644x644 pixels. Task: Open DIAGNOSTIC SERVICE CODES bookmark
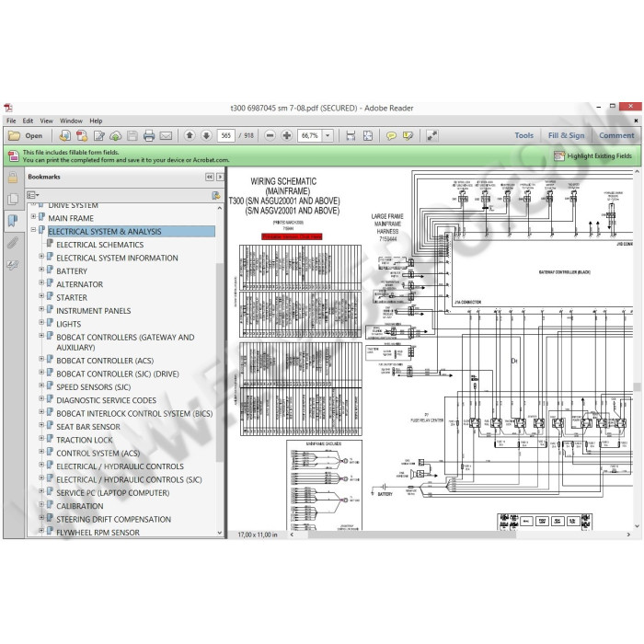[x=106, y=400]
